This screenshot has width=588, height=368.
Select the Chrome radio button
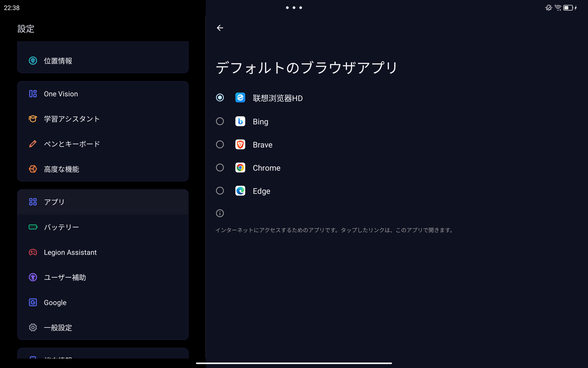(x=220, y=168)
